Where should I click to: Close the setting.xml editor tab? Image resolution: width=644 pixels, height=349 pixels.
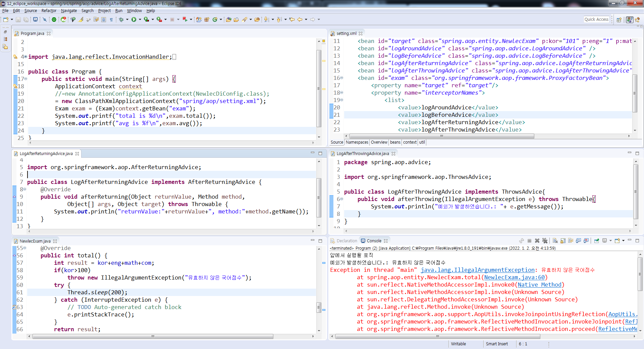pyautogui.click(x=361, y=34)
